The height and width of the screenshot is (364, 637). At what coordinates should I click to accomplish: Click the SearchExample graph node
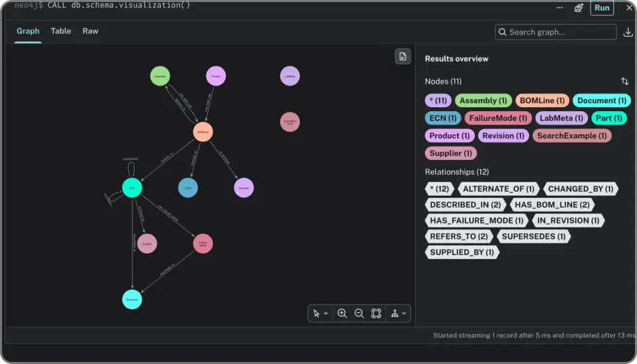tap(290, 122)
